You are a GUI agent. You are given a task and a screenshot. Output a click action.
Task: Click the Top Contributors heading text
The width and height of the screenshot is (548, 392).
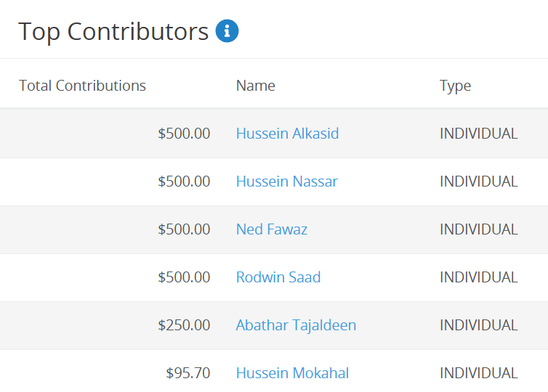(113, 32)
